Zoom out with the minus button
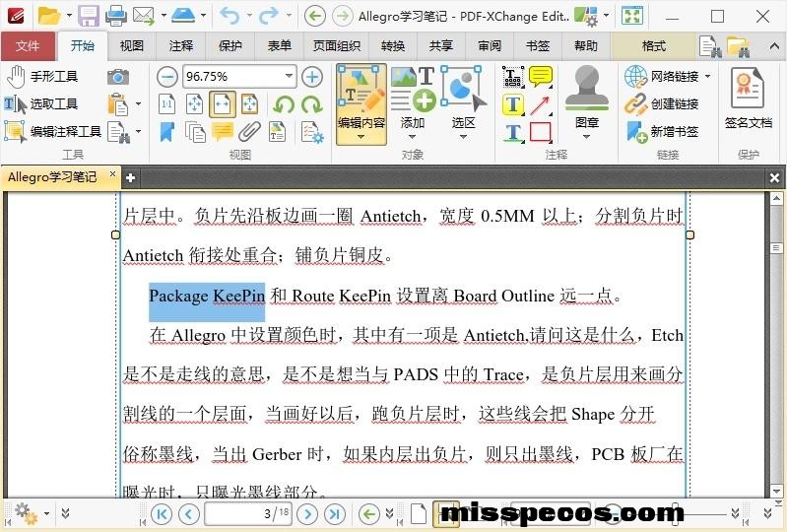The image size is (787, 532). pyautogui.click(x=167, y=77)
